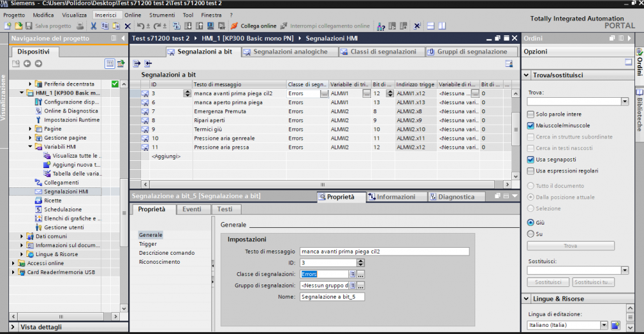This screenshot has width=644, height=334.
Task: Switch to the Eventi tab
Action: coord(192,209)
